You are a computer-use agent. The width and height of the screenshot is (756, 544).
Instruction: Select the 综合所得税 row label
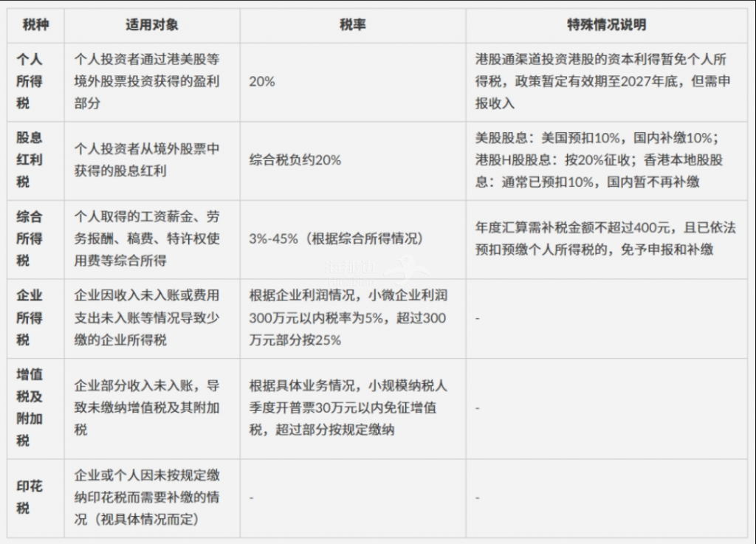[x=30, y=238]
